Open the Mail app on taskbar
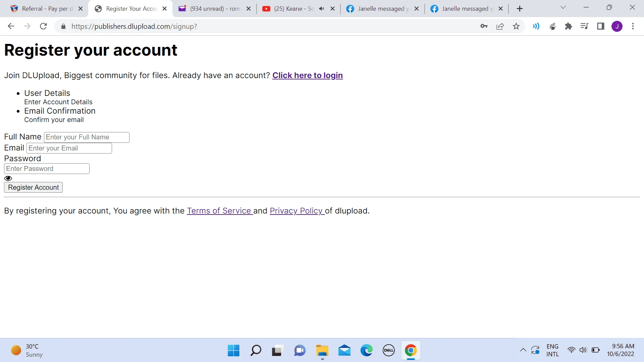Viewport: 644px width, 362px height. 344,351
